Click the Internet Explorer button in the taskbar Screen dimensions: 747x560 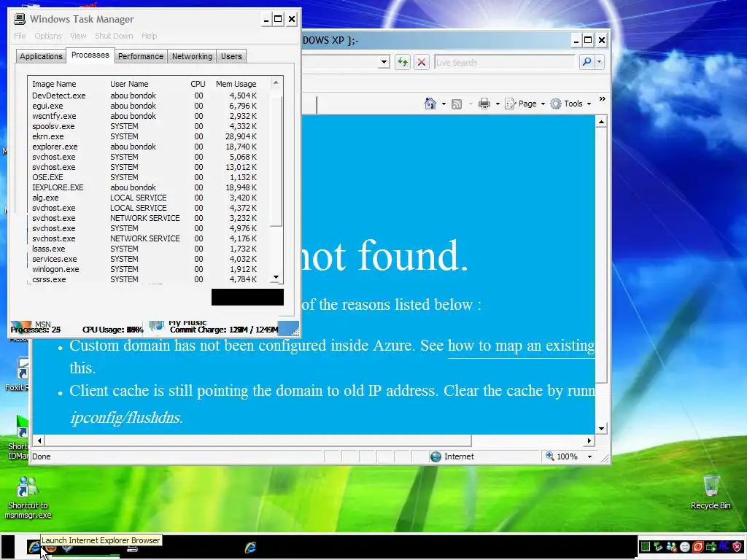click(x=250, y=547)
